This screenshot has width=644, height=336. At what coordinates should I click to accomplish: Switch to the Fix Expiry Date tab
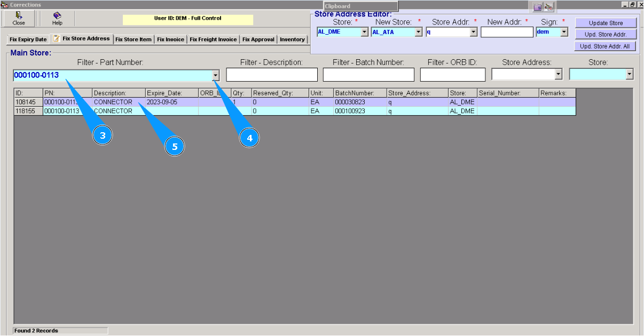tap(28, 39)
